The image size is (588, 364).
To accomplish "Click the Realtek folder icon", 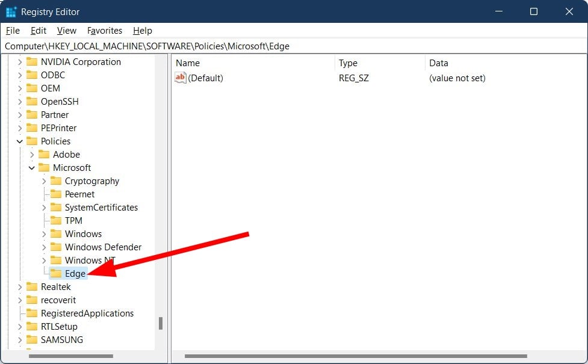I will click(32, 287).
